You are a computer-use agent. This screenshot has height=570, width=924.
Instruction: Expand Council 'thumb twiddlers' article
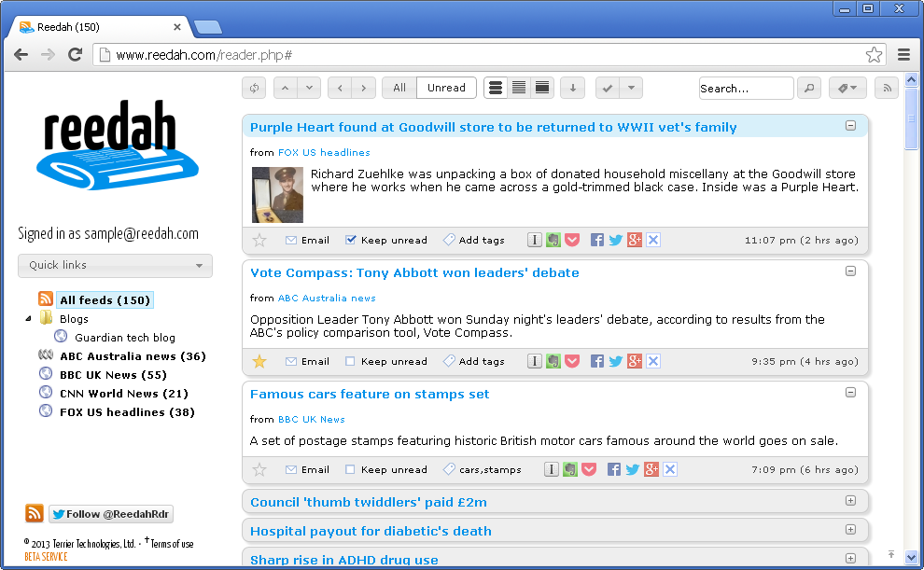850,501
